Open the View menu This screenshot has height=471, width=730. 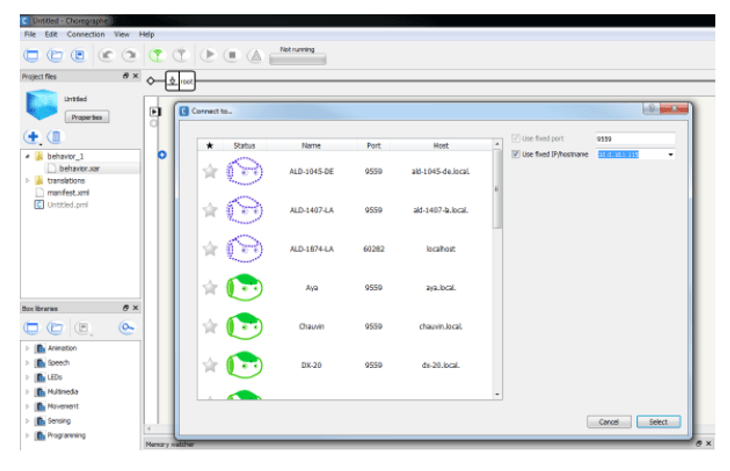coord(122,34)
